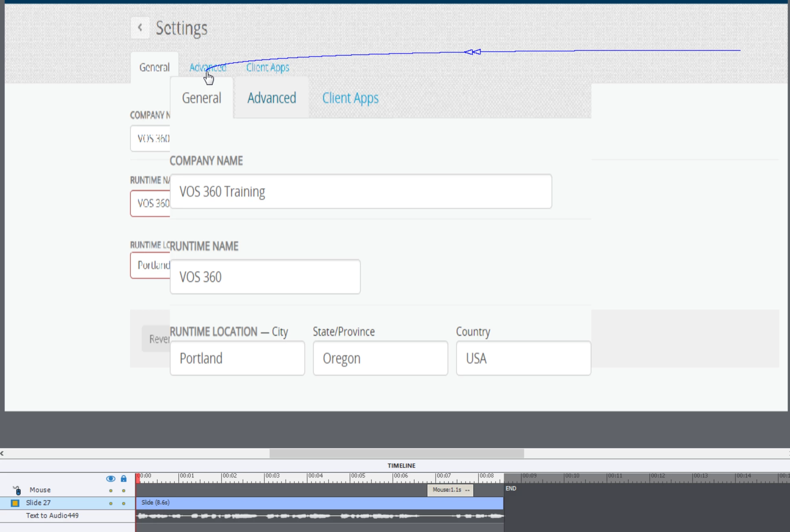Toggle the lock dot on the Slide 27 layer

click(x=124, y=503)
